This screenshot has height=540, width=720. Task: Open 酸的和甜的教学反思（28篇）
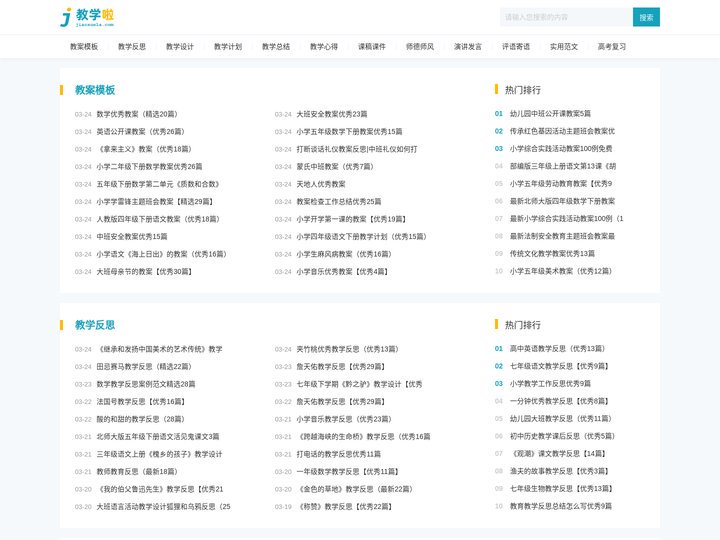tap(140, 419)
